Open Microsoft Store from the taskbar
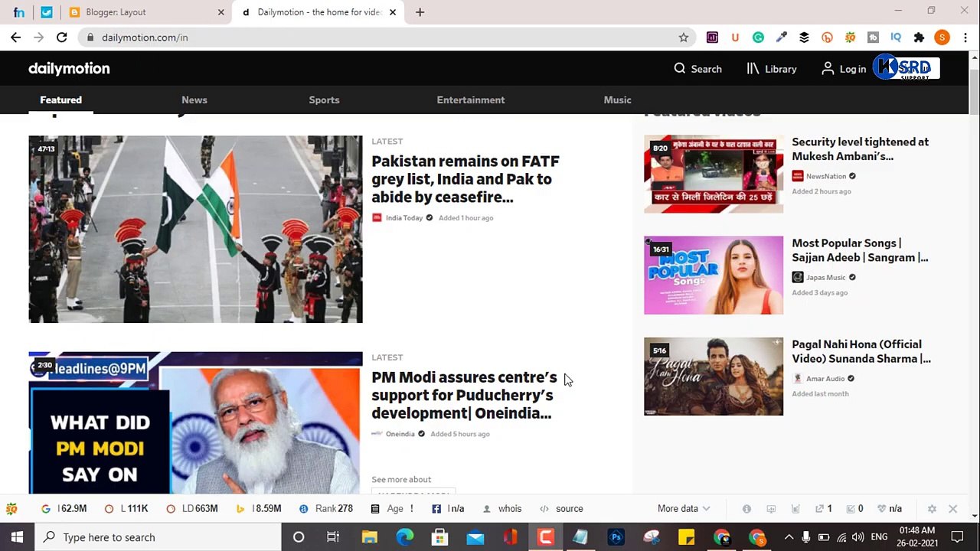This screenshot has height=551, width=980. pyautogui.click(x=439, y=537)
